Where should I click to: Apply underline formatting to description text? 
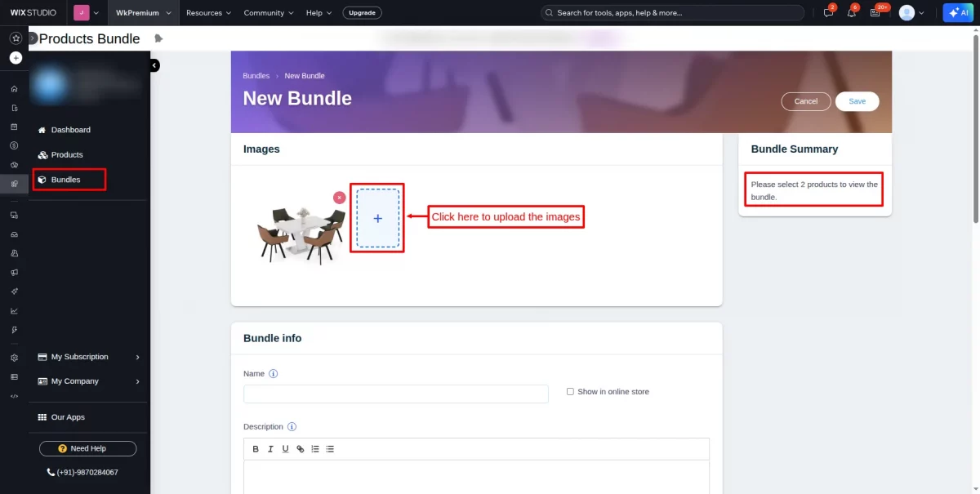click(285, 448)
